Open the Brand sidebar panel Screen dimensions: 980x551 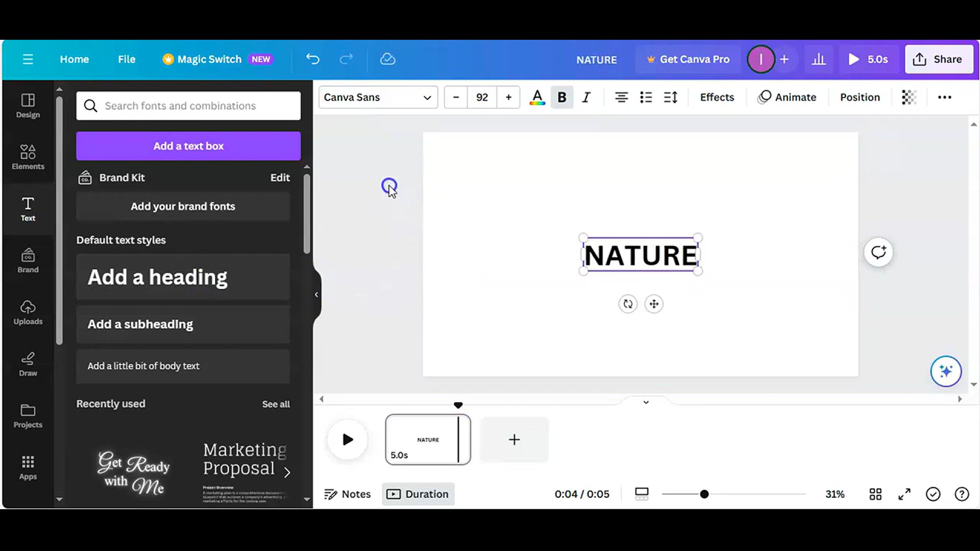tap(28, 260)
